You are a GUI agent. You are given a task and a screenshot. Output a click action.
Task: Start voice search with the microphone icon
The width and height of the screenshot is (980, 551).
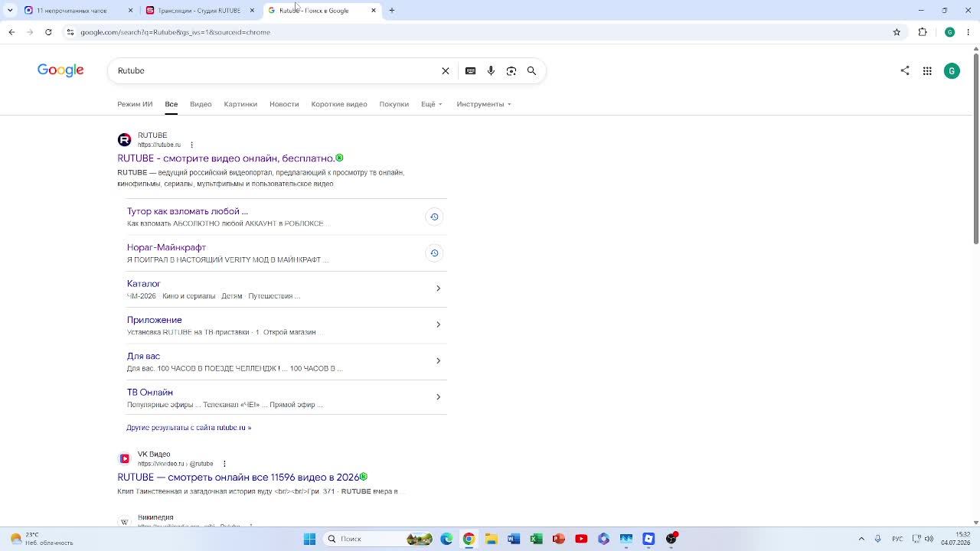[491, 70]
